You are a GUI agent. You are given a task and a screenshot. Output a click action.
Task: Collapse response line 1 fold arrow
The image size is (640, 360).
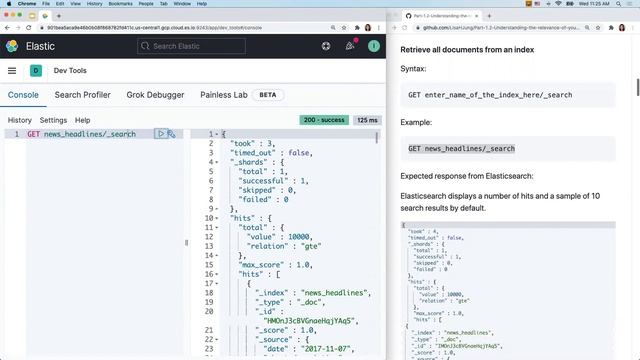point(217,134)
